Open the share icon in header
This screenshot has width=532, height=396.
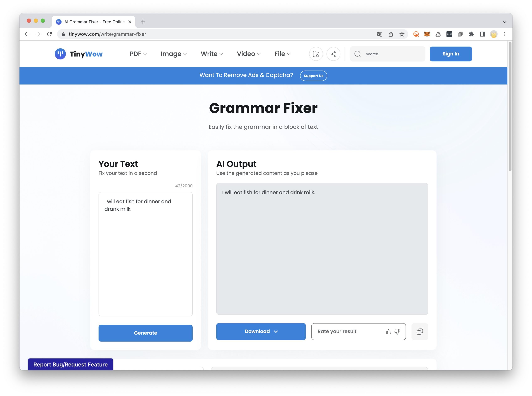tap(333, 54)
